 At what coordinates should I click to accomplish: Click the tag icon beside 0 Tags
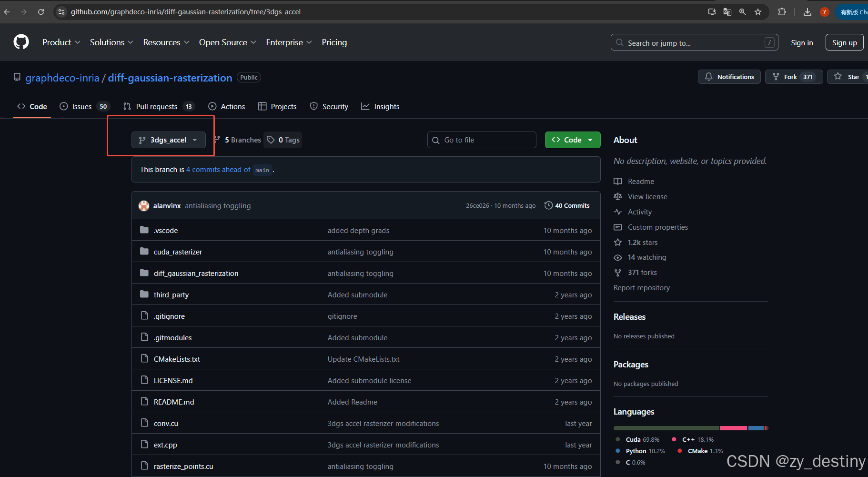pos(271,140)
